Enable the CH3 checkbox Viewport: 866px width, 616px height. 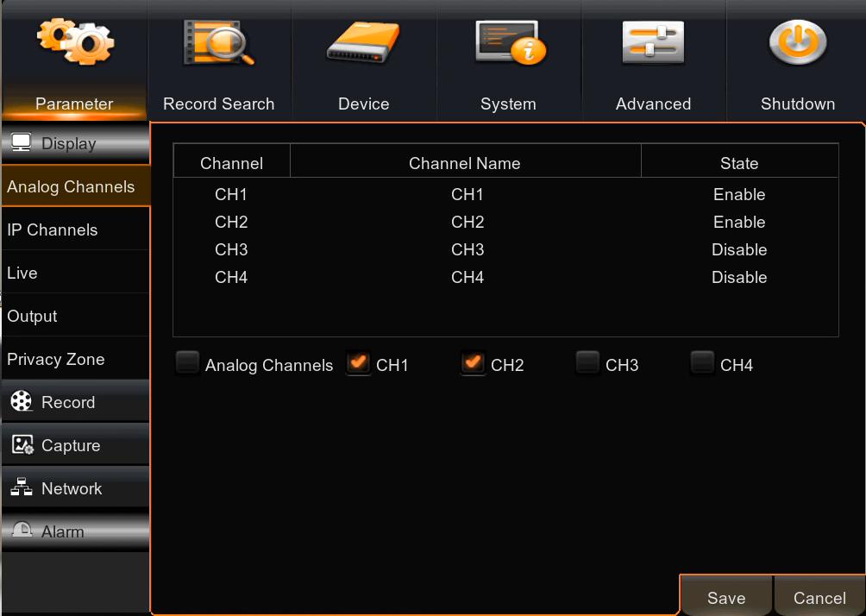pos(587,363)
